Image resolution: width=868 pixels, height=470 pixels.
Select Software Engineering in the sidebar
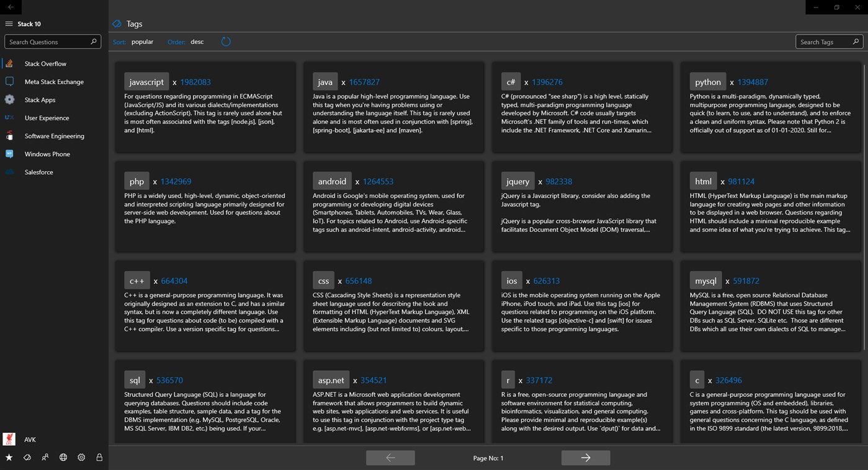click(x=54, y=136)
